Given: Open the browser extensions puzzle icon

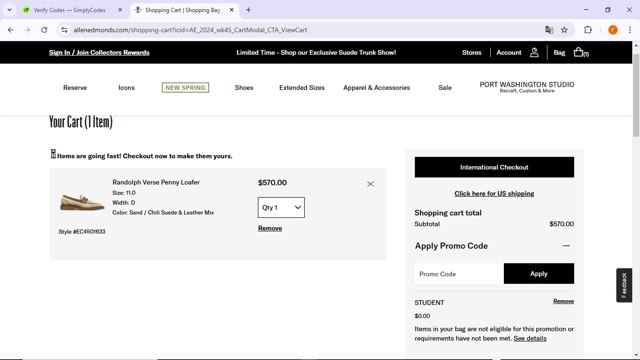Looking at the screenshot, I should [588, 30].
